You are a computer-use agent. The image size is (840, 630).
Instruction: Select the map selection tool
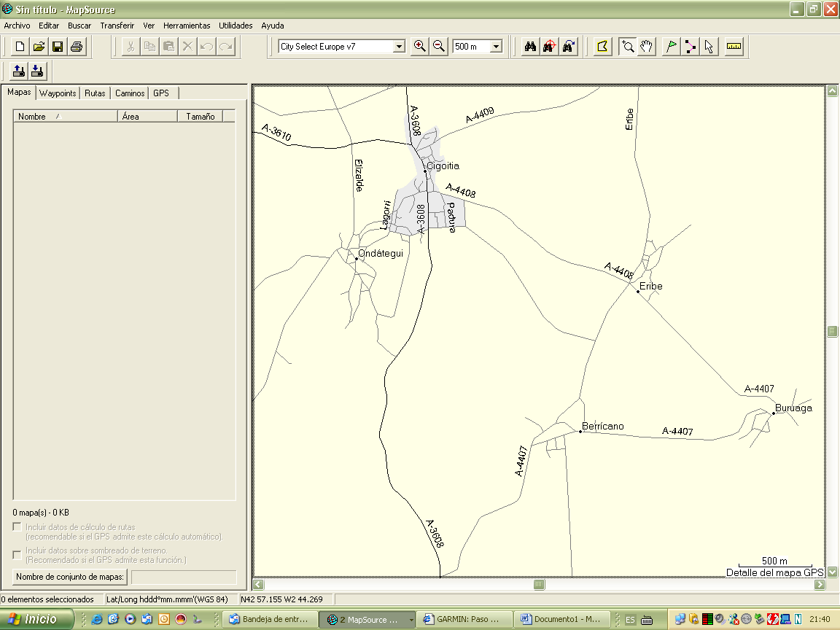click(x=602, y=47)
